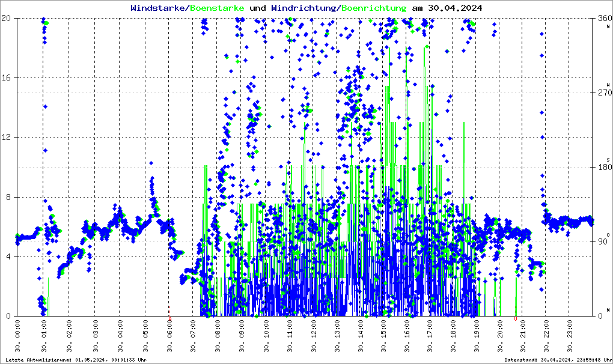Click the wind-strength axis value 8
This screenshot has height=364, width=613.
point(8,197)
